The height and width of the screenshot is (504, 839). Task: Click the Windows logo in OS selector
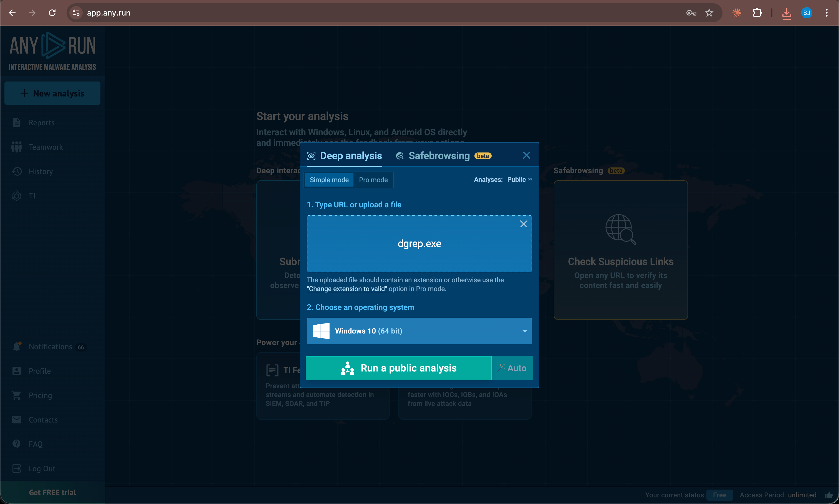pyautogui.click(x=321, y=331)
